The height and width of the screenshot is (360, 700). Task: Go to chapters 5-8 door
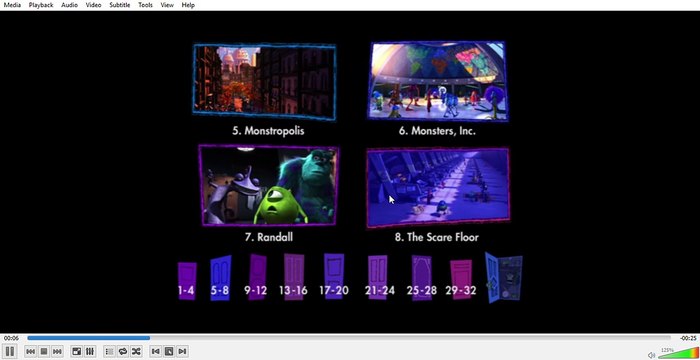coord(220,279)
